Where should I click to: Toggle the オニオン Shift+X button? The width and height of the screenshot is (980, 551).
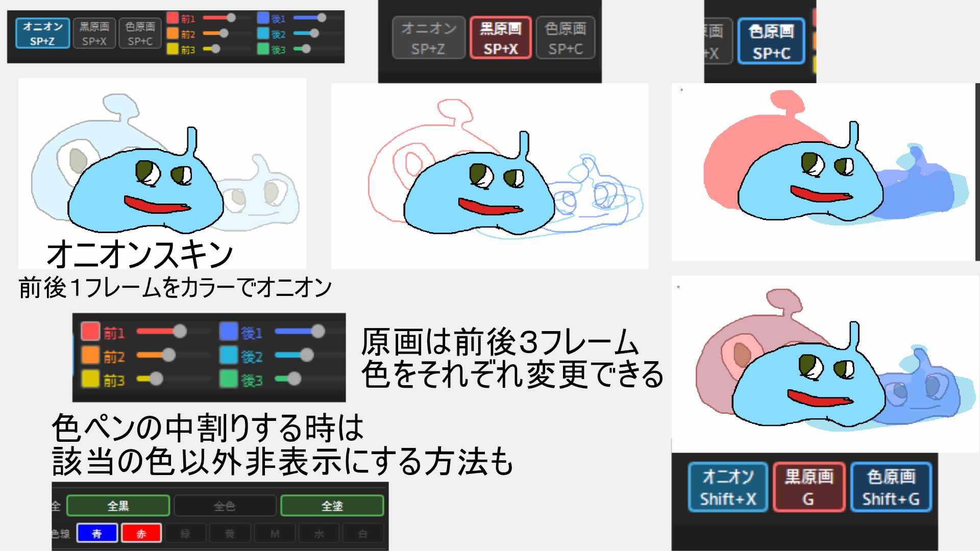click(x=728, y=487)
